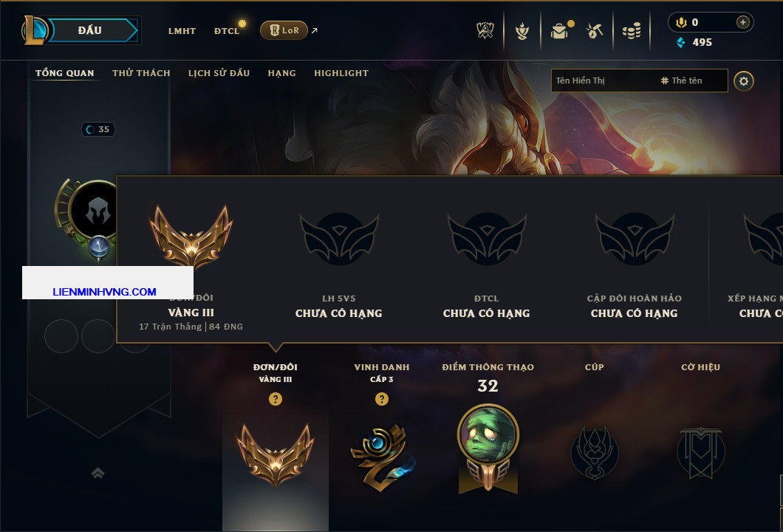Open the HIGHLIGHT tab
This screenshot has width=783, height=532.
pyautogui.click(x=341, y=73)
